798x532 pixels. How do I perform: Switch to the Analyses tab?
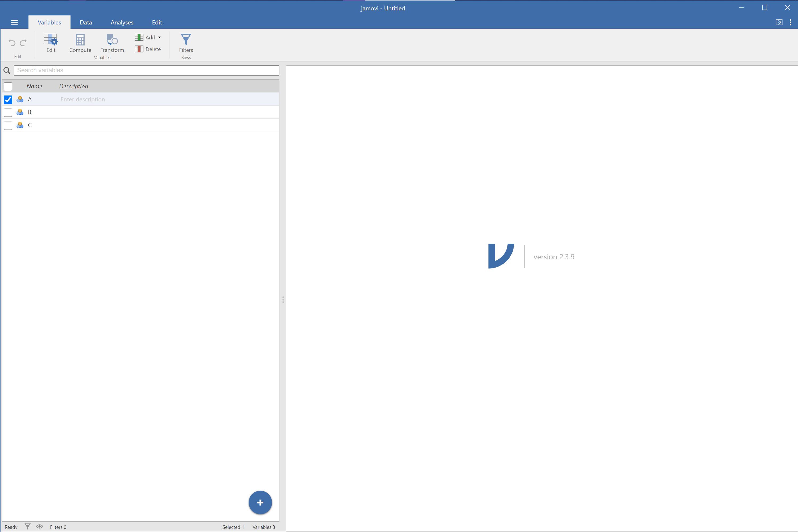point(122,22)
